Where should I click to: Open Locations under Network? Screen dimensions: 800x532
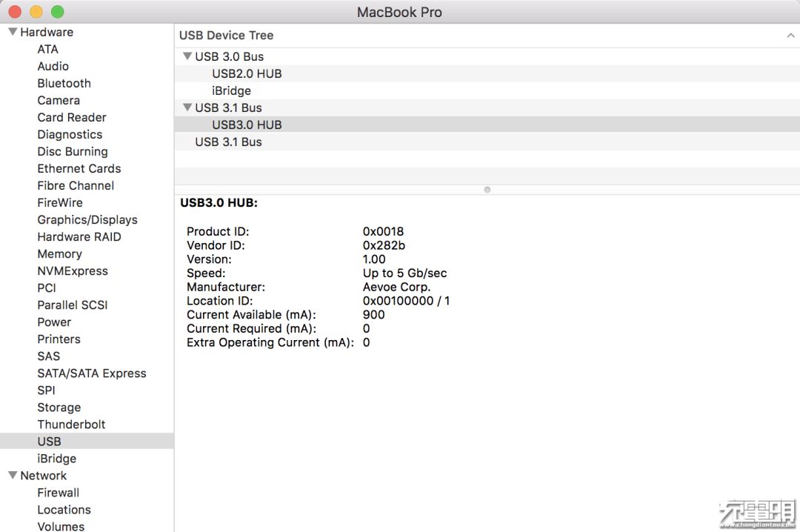tap(64, 510)
